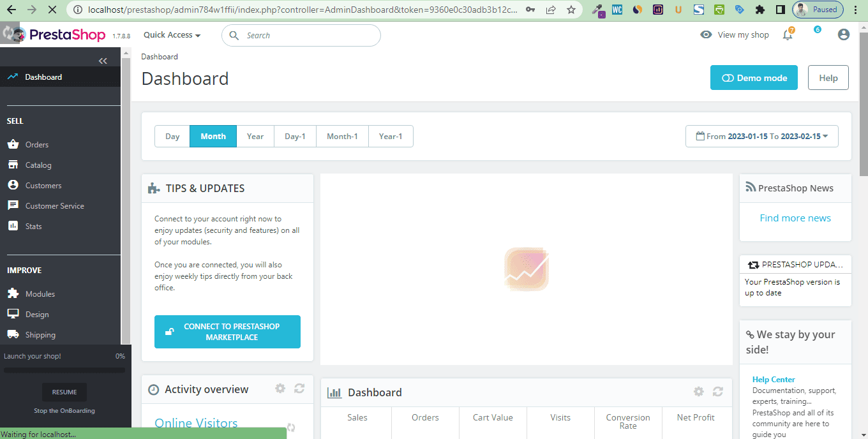Collapse the sidebar with the double-chevron icon
This screenshot has height=439, width=868.
[103, 61]
